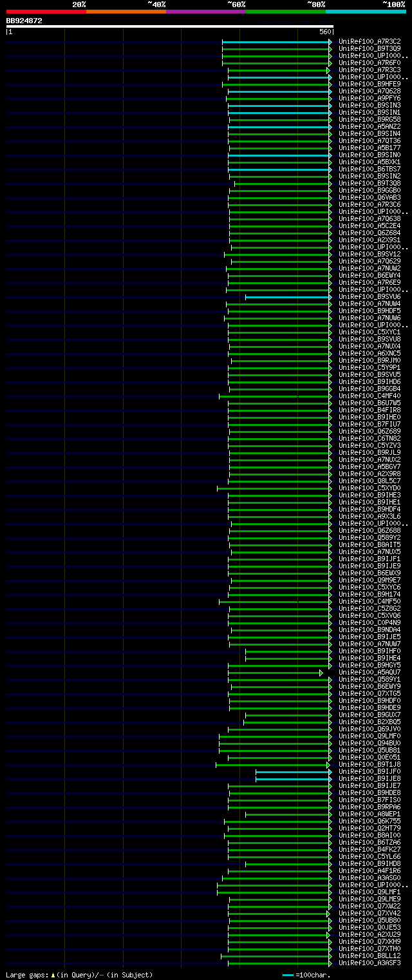This screenshot has height=980, width=412.
Task: Select the UniRef100_A9X3L6 label
Action: (370, 517)
